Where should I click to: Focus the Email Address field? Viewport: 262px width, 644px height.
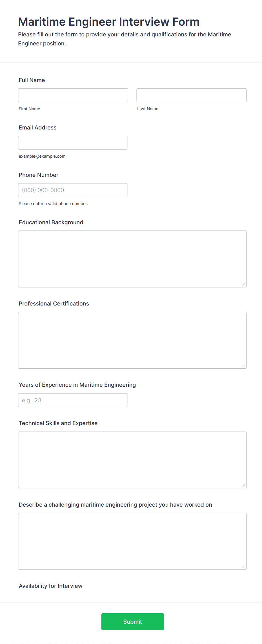(x=73, y=142)
